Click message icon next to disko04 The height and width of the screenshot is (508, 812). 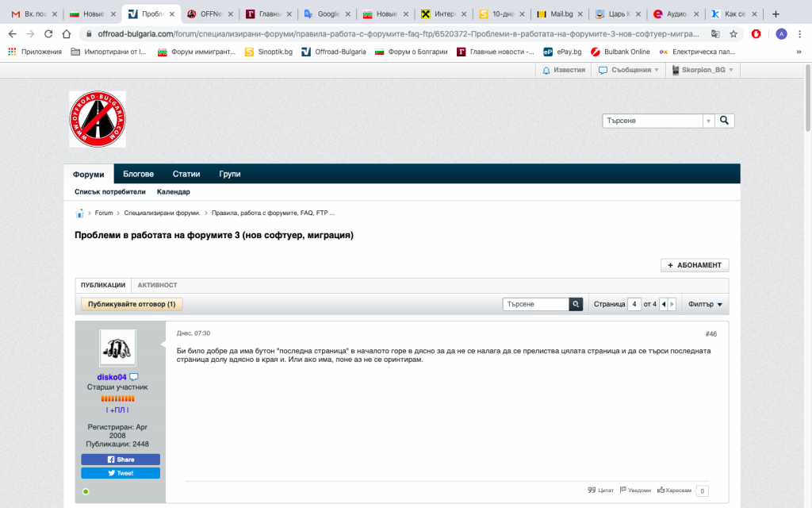coord(133,377)
